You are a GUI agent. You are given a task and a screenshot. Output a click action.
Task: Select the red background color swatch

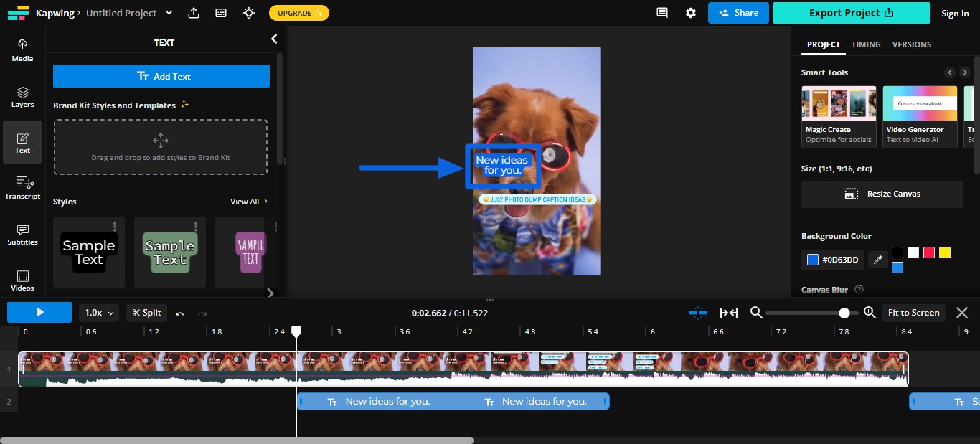point(928,252)
